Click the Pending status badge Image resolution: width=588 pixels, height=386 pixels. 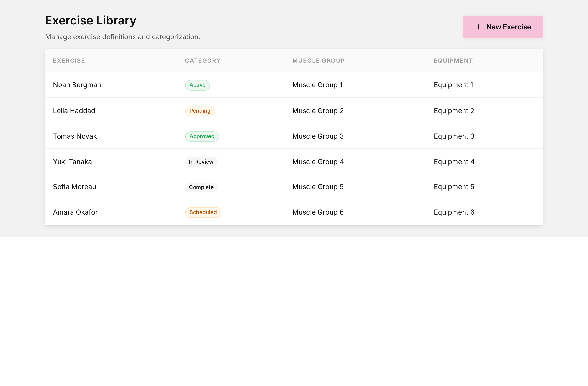point(200,111)
